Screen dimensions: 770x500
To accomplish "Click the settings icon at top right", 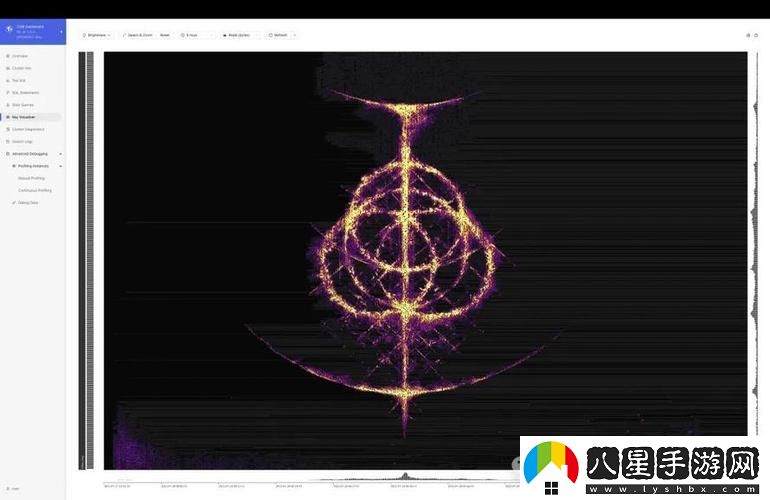I will point(748,35).
